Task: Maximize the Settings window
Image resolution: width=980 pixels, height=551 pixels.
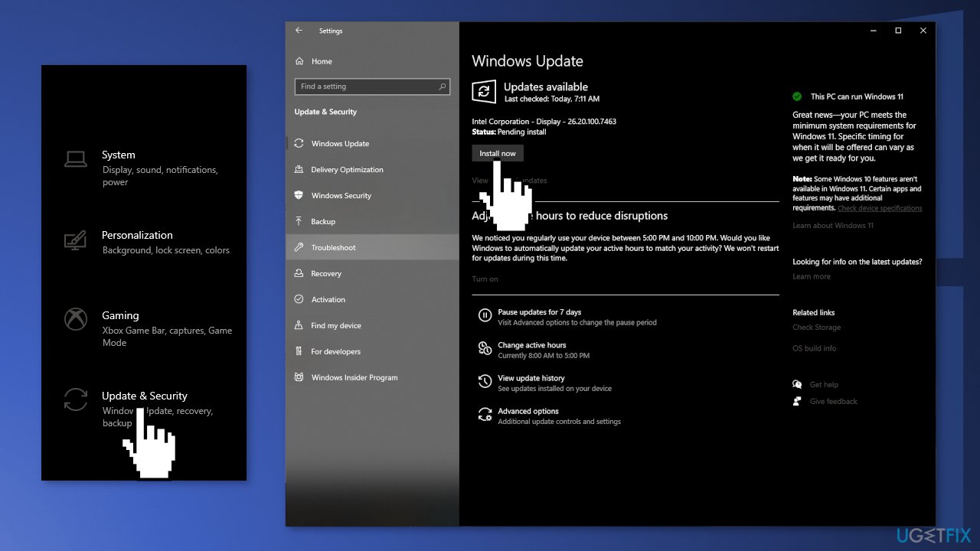Action: pos(898,31)
